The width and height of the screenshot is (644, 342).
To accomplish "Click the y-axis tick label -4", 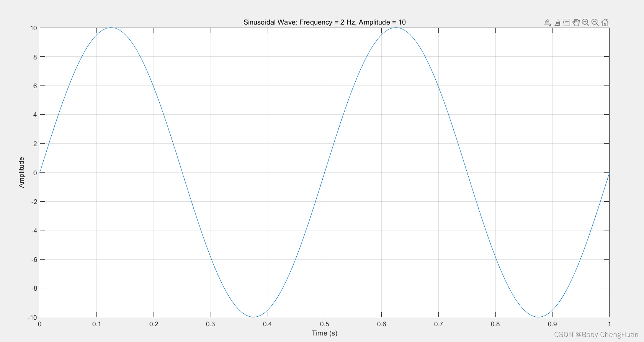I will (34, 230).
